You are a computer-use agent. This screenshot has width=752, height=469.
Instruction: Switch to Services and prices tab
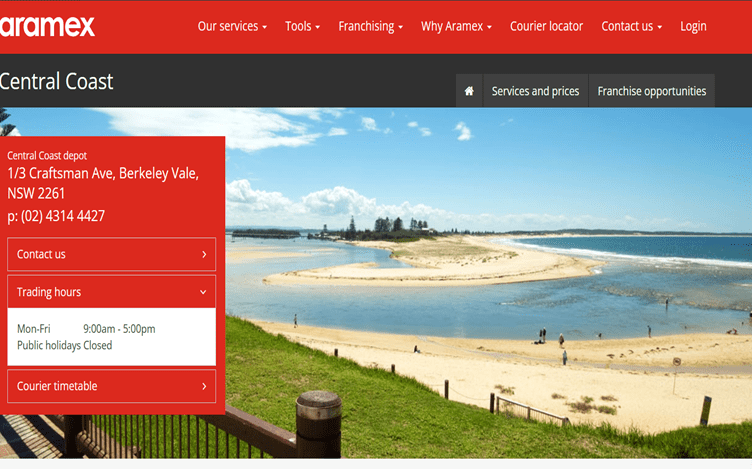tap(535, 91)
